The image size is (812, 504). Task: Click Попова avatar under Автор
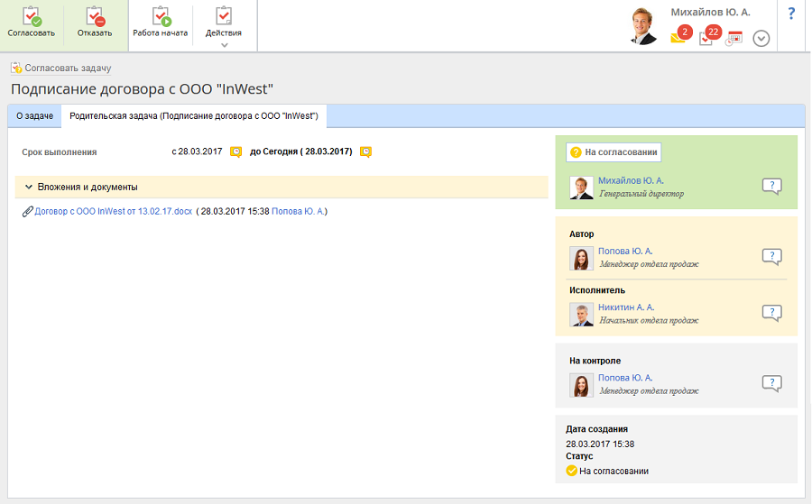click(582, 258)
